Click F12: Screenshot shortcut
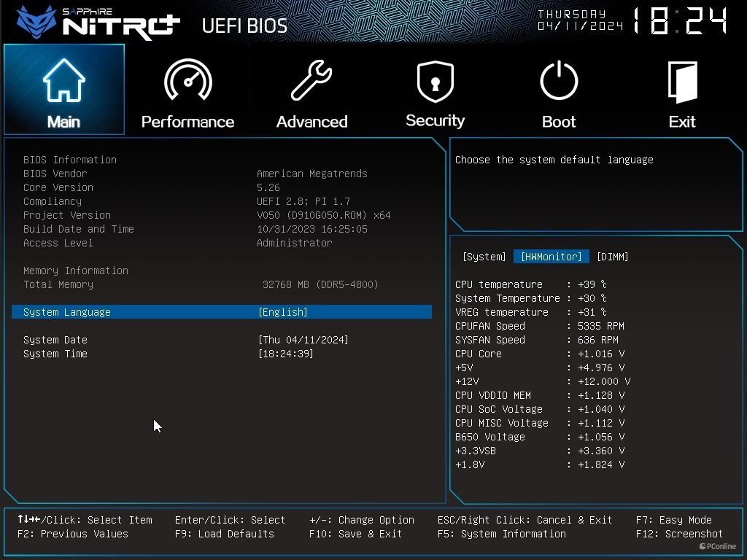 (679, 534)
